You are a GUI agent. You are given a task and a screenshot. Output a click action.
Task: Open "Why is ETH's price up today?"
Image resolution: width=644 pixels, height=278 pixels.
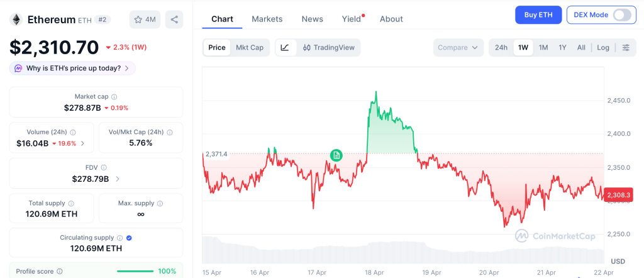[72, 68]
